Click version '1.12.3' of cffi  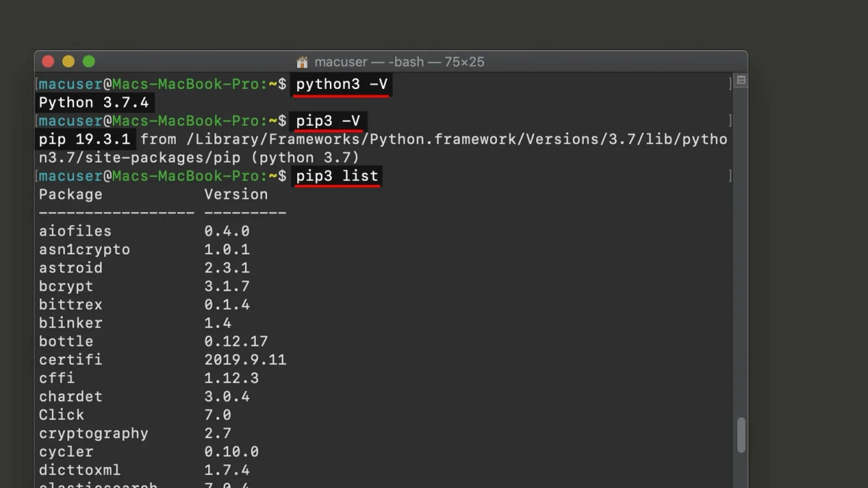point(231,378)
